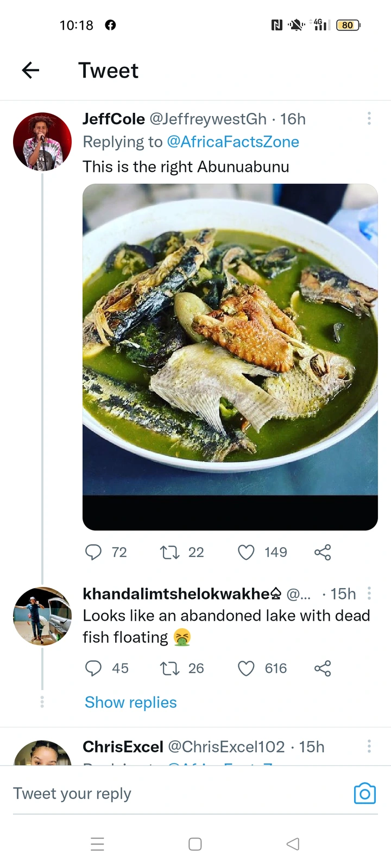Image resolution: width=391 pixels, height=868 pixels.
Task: Attach photo using camera icon
Action: point(364,794)
